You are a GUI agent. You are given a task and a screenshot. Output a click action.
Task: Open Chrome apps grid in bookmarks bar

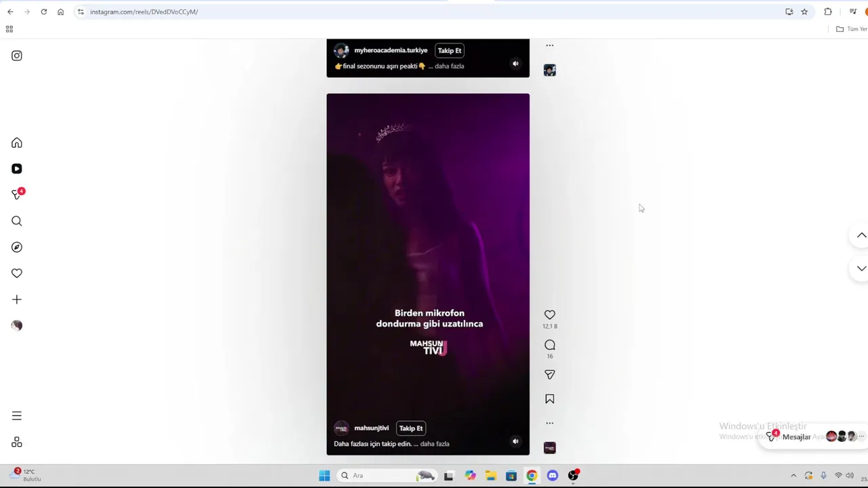pyautogui.click(x=9, y=29)
